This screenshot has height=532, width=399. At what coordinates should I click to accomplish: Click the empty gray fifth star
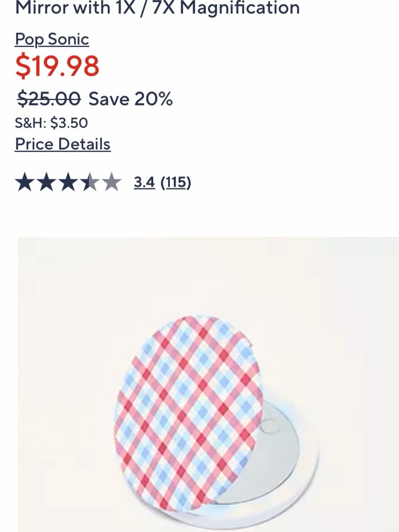[111, 182]
